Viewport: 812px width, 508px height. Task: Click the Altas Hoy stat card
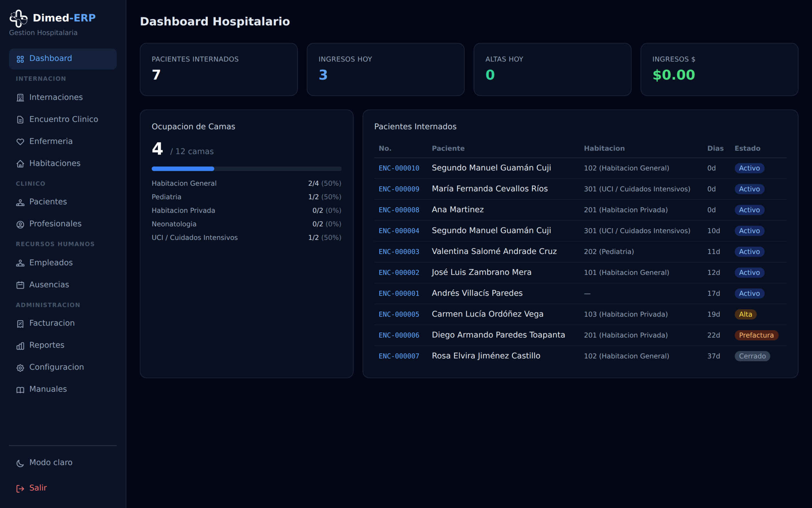click(552, 69)
